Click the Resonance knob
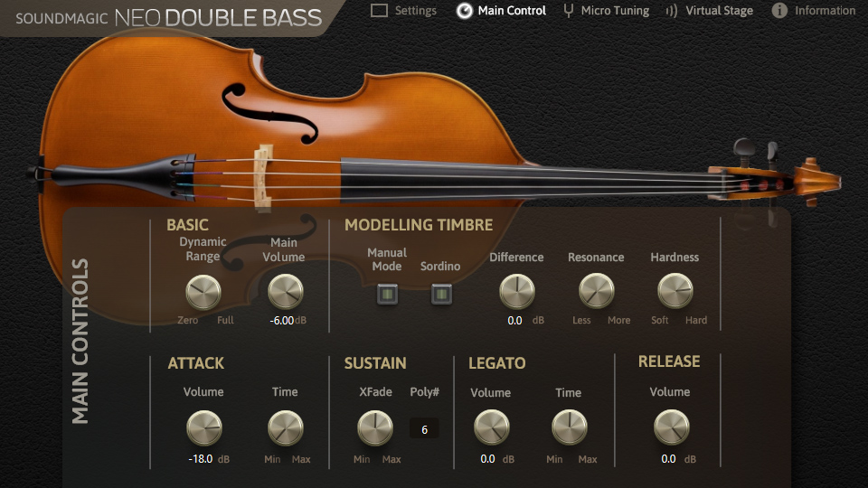 (x=596, y=291)
